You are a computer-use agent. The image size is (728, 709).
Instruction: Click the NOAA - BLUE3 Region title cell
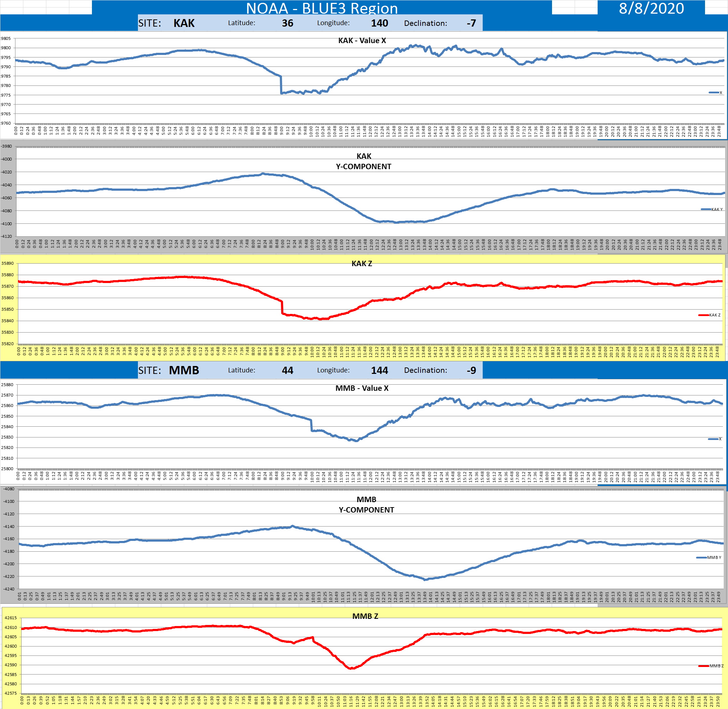322,8
